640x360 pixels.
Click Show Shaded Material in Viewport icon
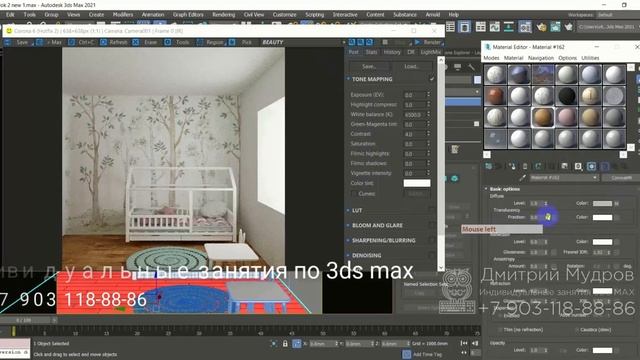point(591,166)
